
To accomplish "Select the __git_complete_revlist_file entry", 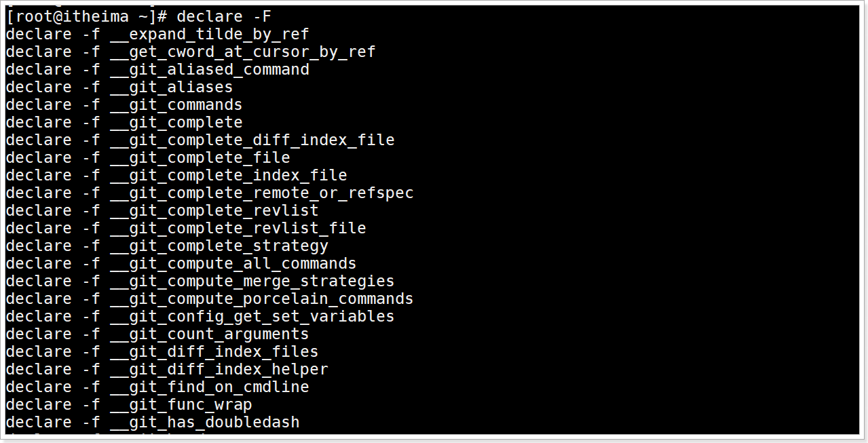I will 238,228.
